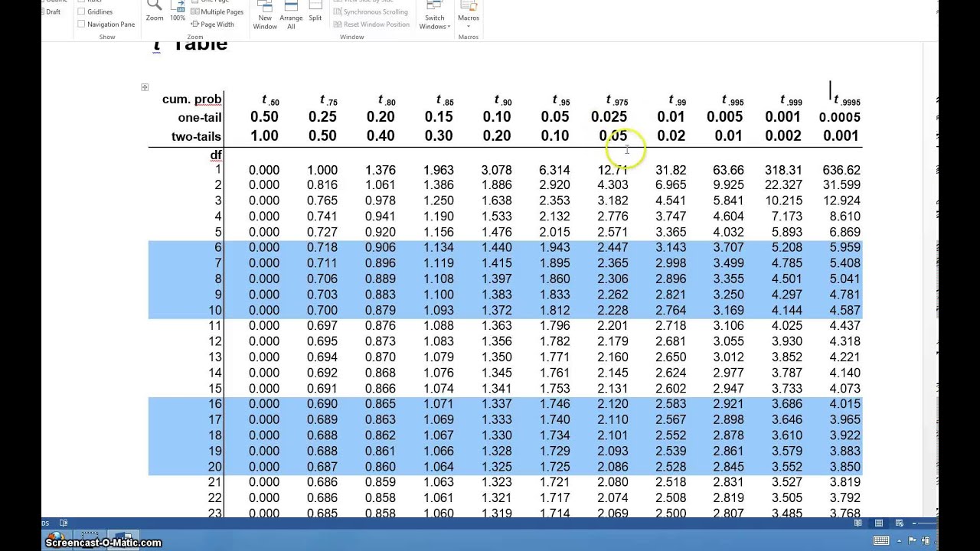Click the Word icon on the taskbar
This screenshot has width=980, height=551.
click(x=123, y=539)
